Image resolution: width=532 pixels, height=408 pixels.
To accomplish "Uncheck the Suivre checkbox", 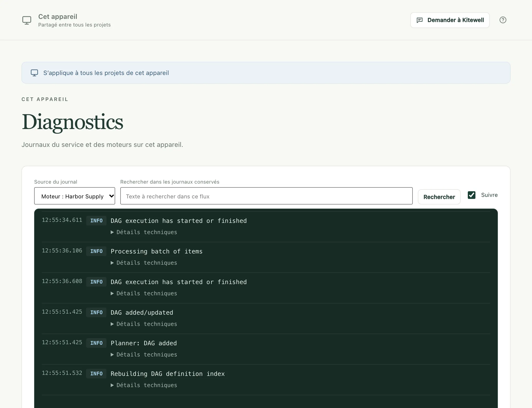I will pos(472,195).
